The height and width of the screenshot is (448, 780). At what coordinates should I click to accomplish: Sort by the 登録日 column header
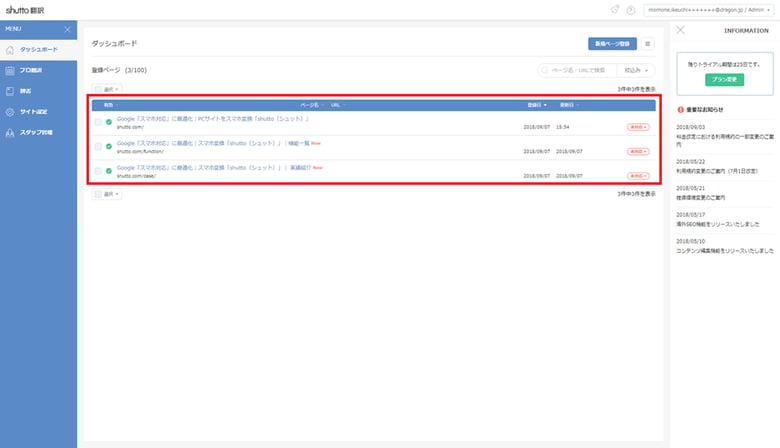click(x=537, y=105)
